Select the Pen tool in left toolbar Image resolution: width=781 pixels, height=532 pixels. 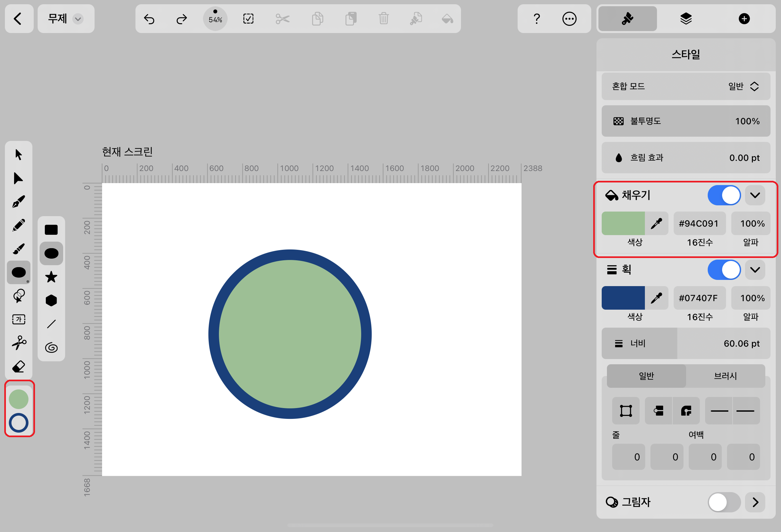18,201
